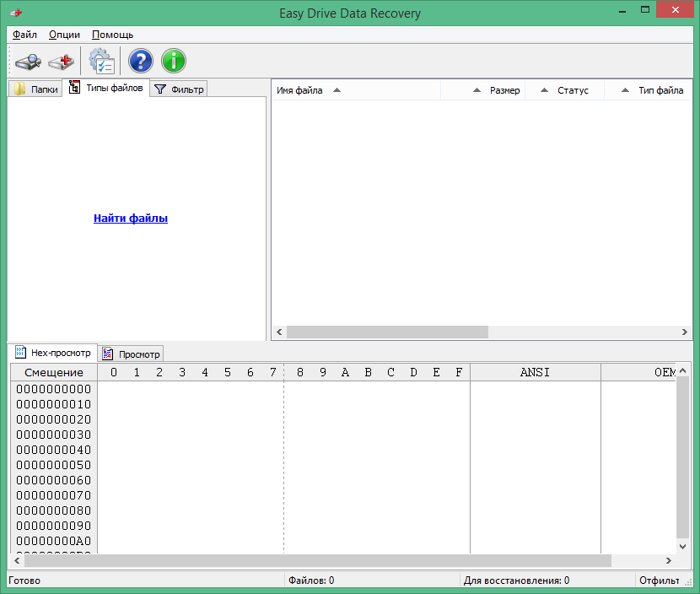The width and height of the screenshot is (700, 594).
Task: Sort by Имя файла column header
Action: click(356, 90)
